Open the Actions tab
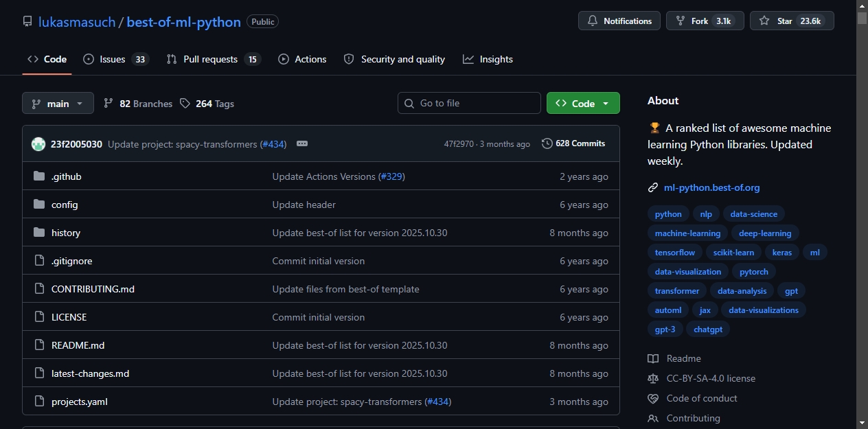Viewport: 868px width, 429px height. pyautogui.click(x=302, y=59)
